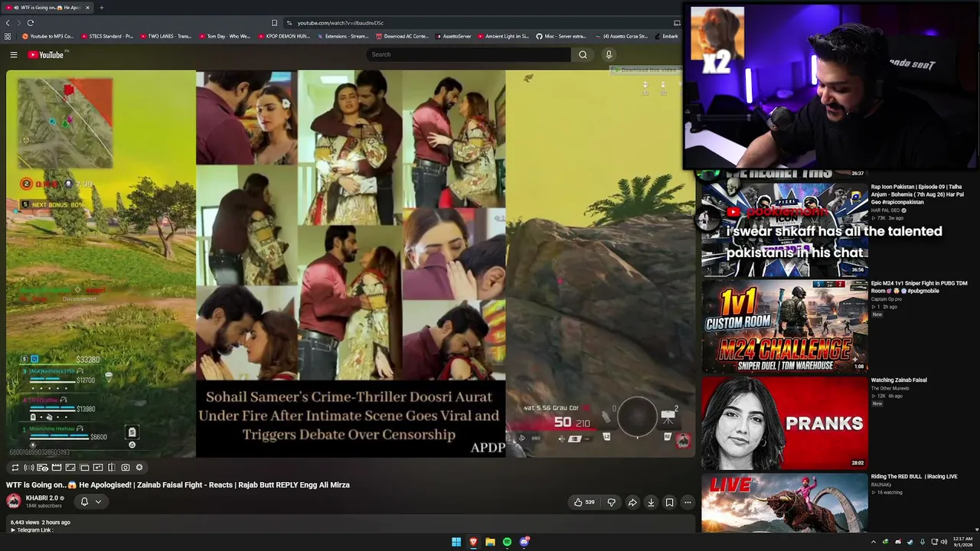Switch to the WTF is Going on tab
980x551 pixels.
coord(47,8)
